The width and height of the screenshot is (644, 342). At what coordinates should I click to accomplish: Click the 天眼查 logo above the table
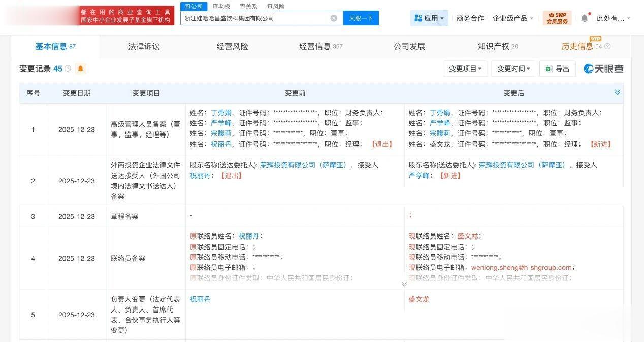pos(603,69)
